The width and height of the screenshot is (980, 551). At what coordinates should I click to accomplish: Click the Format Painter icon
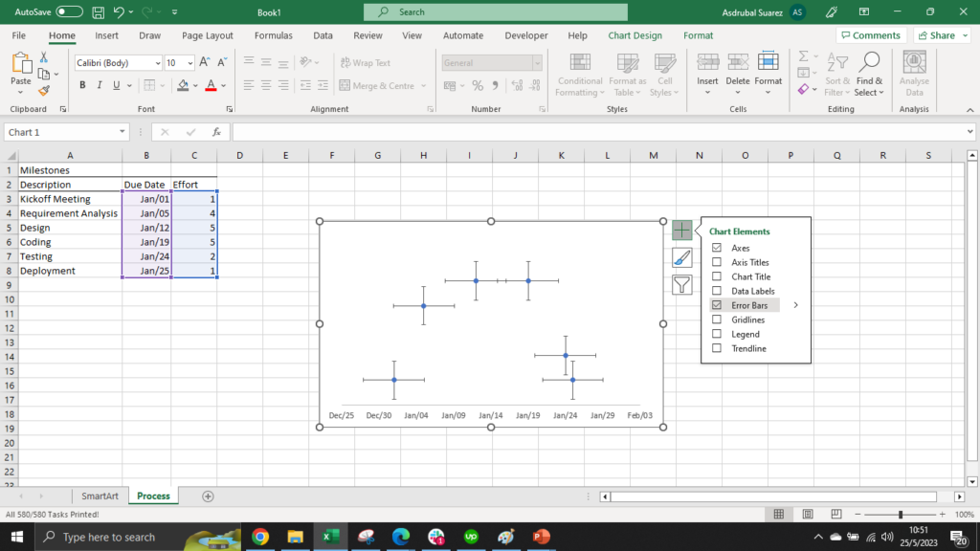click(44, 90)
